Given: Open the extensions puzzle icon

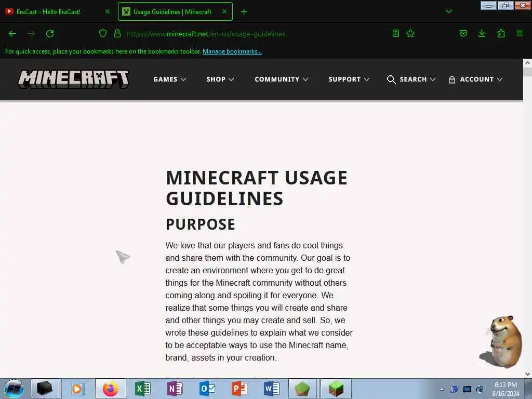Looking at the screenshot, I should [501, 33].
